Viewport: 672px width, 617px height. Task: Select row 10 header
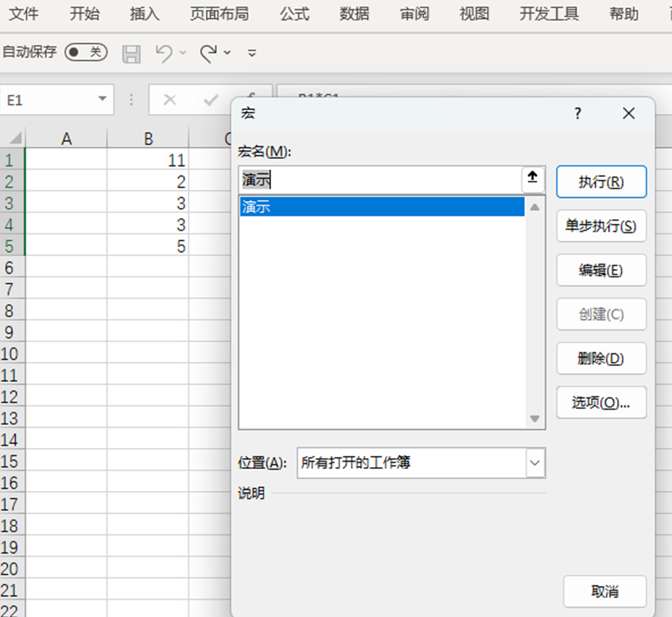point(12,354)
